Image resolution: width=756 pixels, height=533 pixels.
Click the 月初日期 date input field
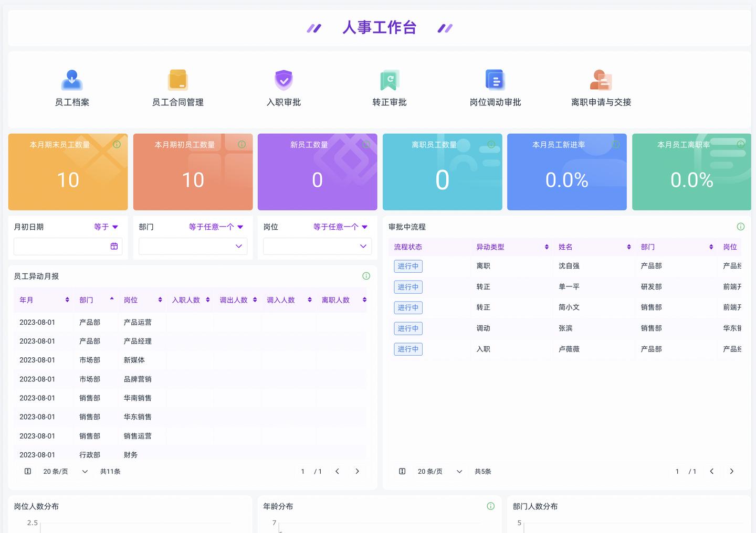pos(61,246)
